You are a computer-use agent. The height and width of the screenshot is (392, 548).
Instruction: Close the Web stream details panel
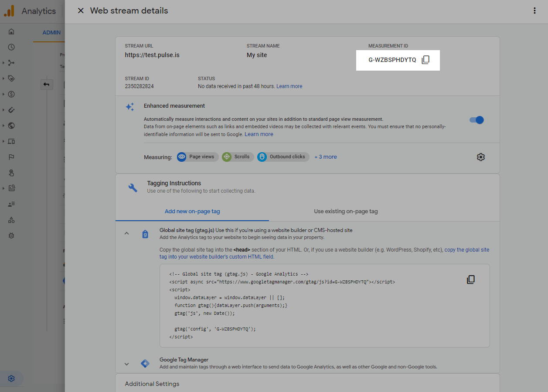click(x=81, y=11)
